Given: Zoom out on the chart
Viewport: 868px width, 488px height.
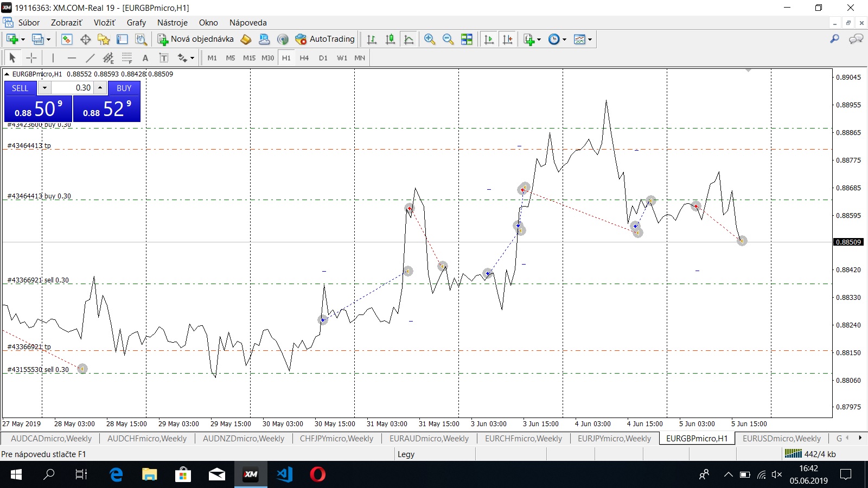Looking at the screenshot, I should coord(448,39).
